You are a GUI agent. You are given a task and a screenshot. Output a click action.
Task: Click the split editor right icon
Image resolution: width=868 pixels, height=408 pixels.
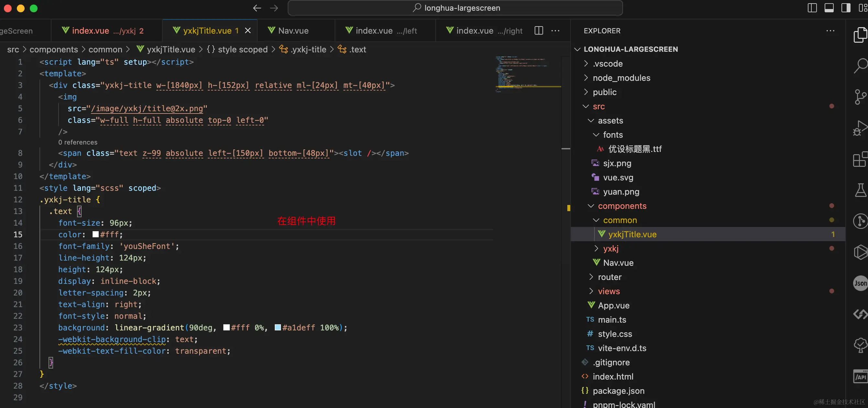(x=539, y=31)
